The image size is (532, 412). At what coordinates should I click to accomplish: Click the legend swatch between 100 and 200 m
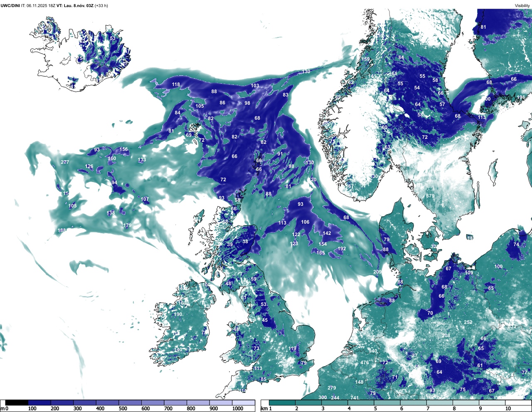(x=39, y=403)
